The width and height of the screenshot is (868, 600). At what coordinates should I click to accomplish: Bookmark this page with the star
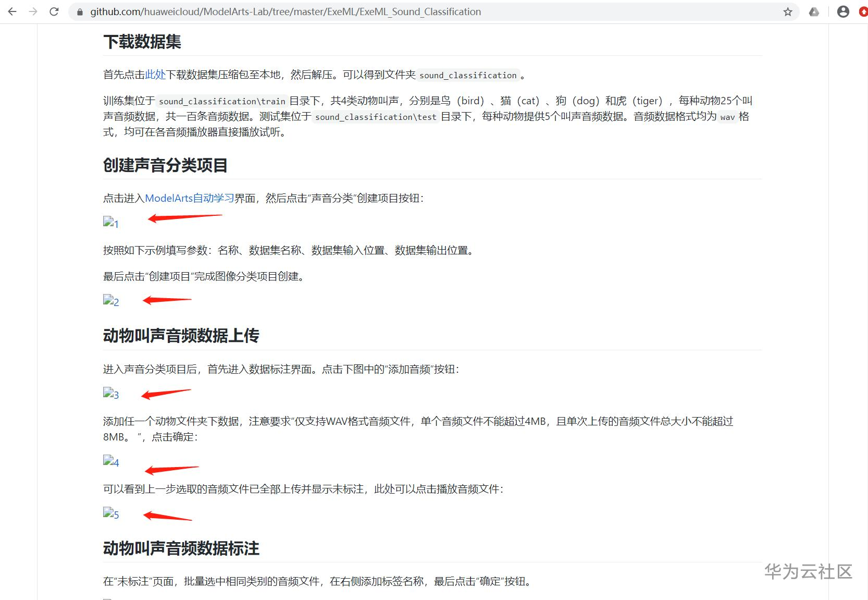click(788, 11)
